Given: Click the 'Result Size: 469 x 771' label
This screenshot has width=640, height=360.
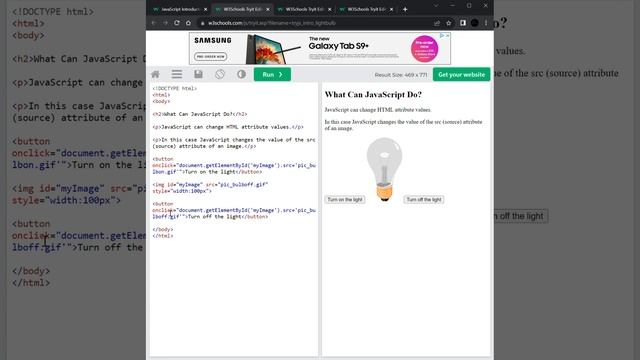Looking at the screenshot, I should (401, 75).
